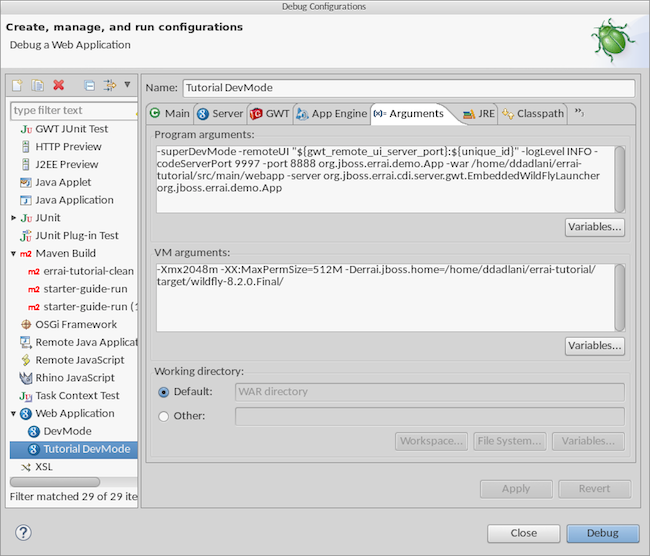Click the Program arguments vertical scrollbar

pyautogui.click(x=620, y=179)
